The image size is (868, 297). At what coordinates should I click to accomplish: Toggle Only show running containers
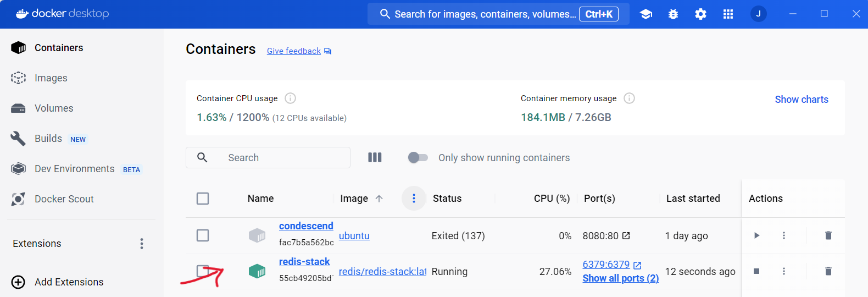tap(418, 158)
